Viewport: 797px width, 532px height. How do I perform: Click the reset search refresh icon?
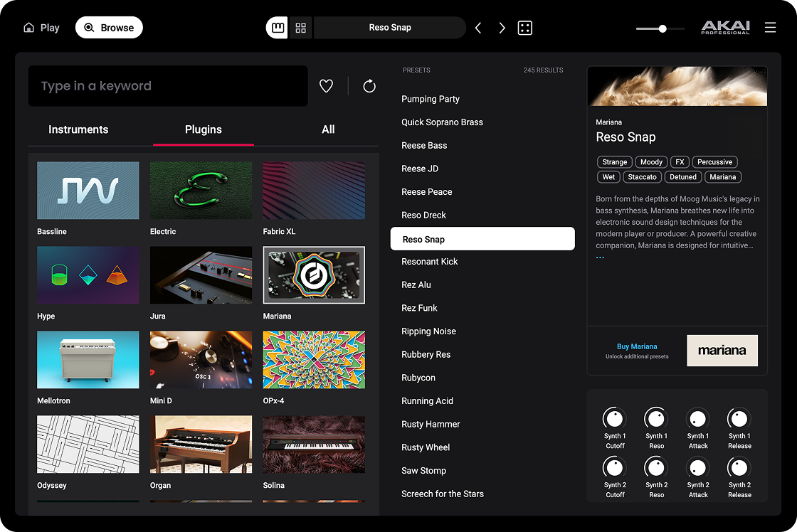369,86
